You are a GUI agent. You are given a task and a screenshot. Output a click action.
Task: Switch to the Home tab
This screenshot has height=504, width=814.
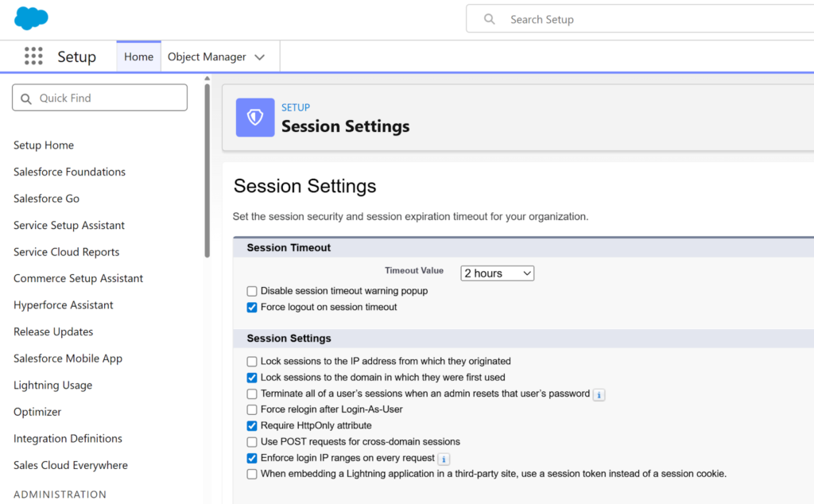pyautogui.click(x=138, y=57)
